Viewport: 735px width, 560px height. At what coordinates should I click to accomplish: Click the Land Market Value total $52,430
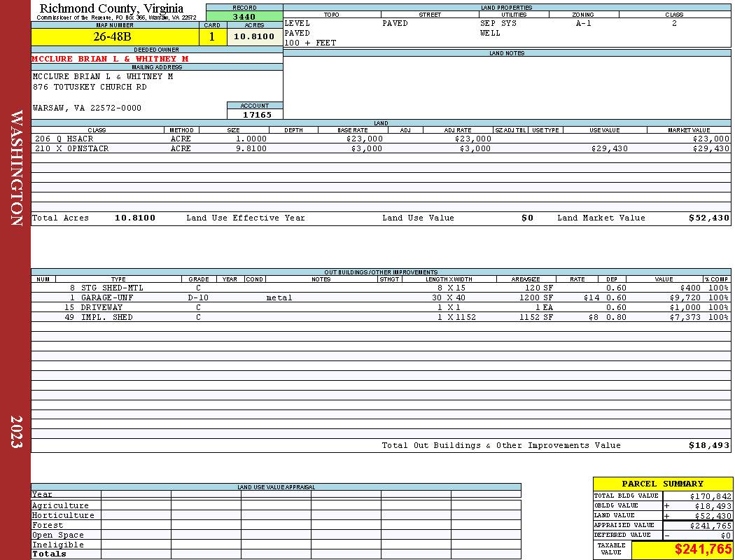coord(708,218)
